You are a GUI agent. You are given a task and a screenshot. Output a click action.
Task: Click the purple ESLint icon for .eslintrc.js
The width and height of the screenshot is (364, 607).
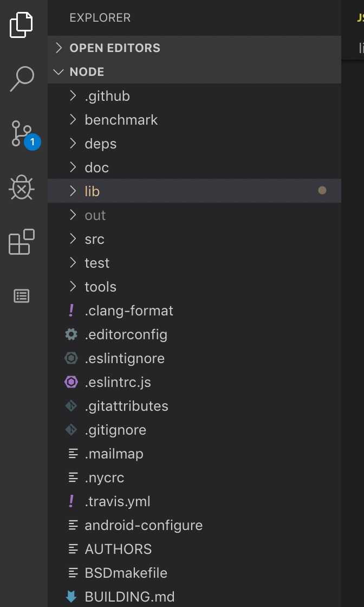[x=71, y=382]
